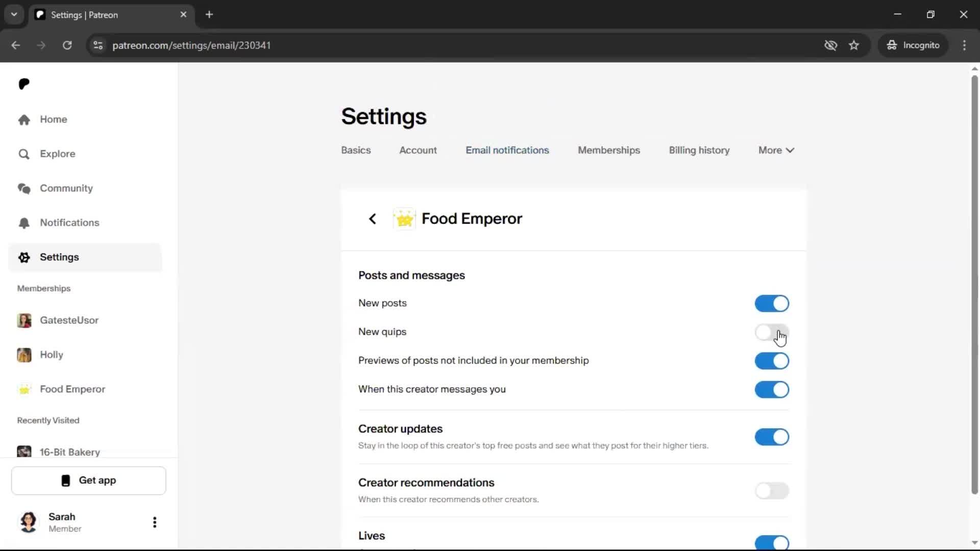Open Community page link
The height and width of the screenshot is (551, 980).
click(x=85, y=188)
